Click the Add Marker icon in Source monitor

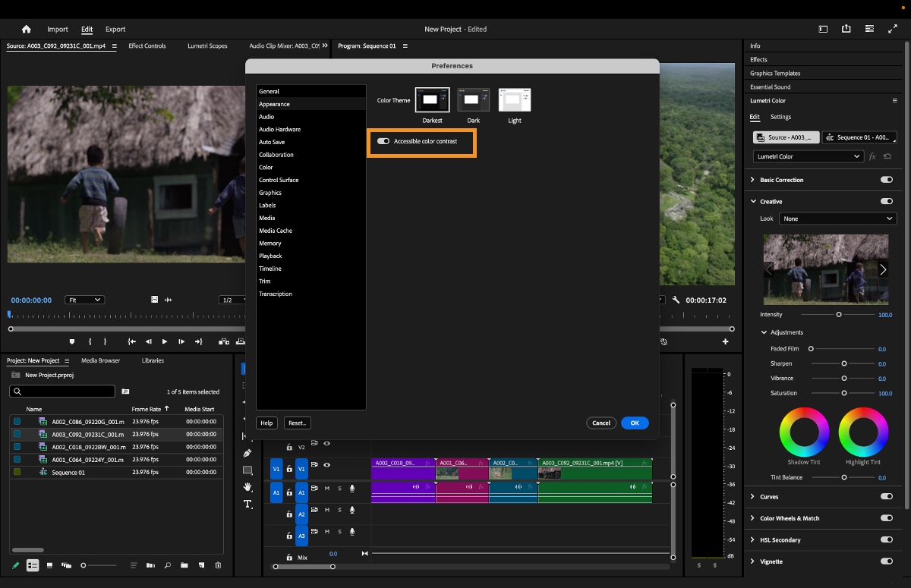(x=72, y=342)
